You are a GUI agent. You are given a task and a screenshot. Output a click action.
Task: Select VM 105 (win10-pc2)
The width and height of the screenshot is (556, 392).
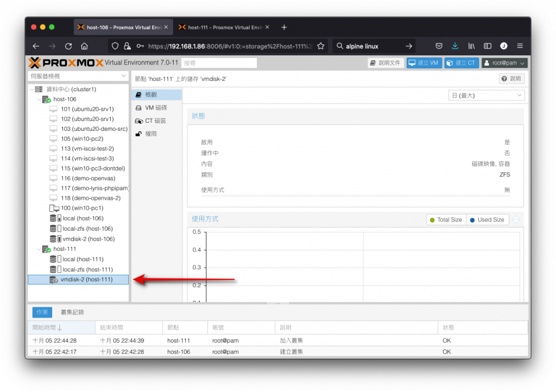(82, 139)
